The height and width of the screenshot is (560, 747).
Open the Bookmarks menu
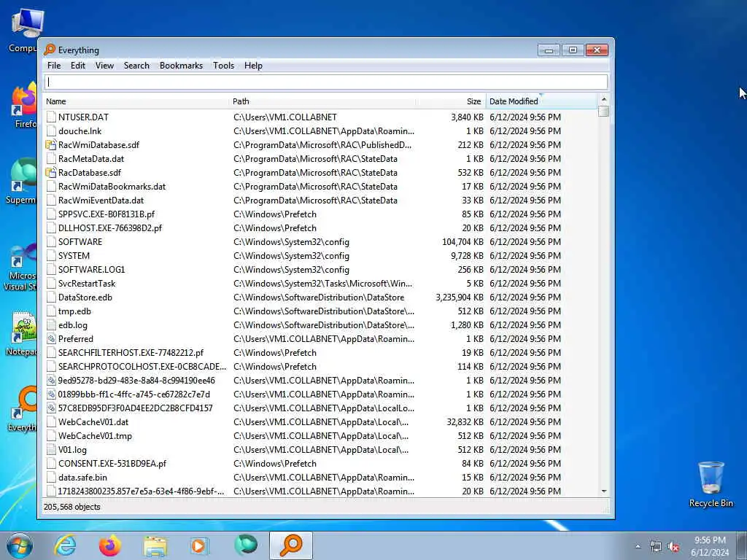[181, 66]
